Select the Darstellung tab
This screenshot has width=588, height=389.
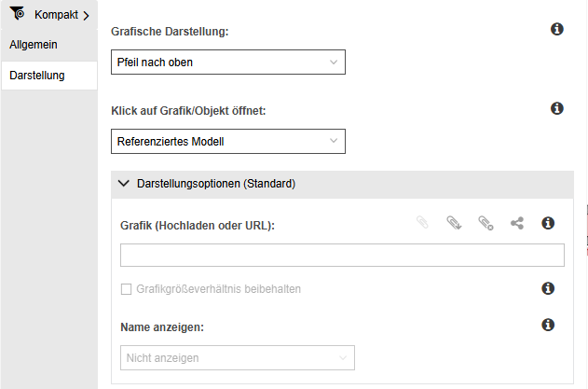[49, 76]
